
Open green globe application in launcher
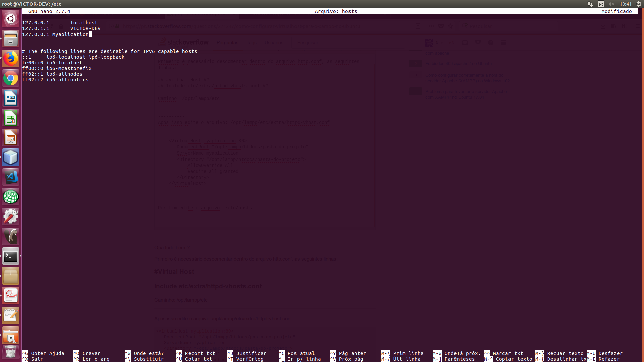click(x=11, y=197)
